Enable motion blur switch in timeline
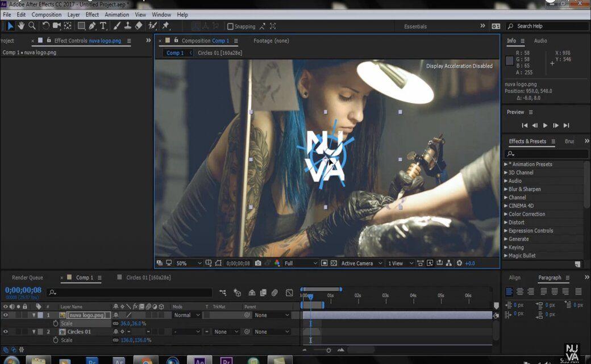This screenshot has height=364, width=591. coord(274,292)
